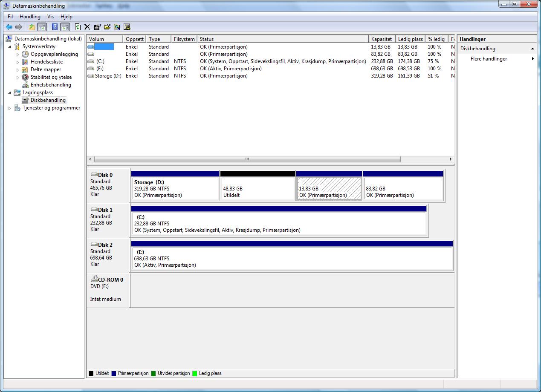
Task: Select the Delte mapper shared folder icon
Action: click(x=25, y=69)
